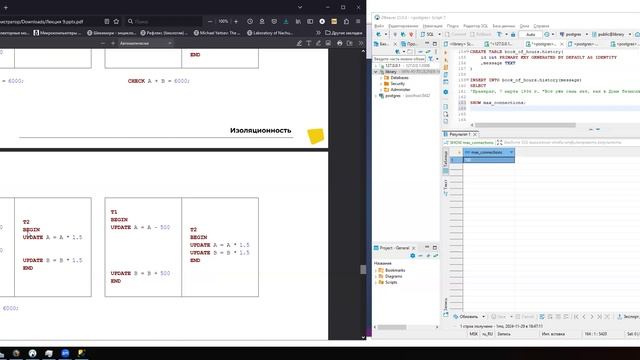Open Firefox hamburger application menu

pos(358,21)
